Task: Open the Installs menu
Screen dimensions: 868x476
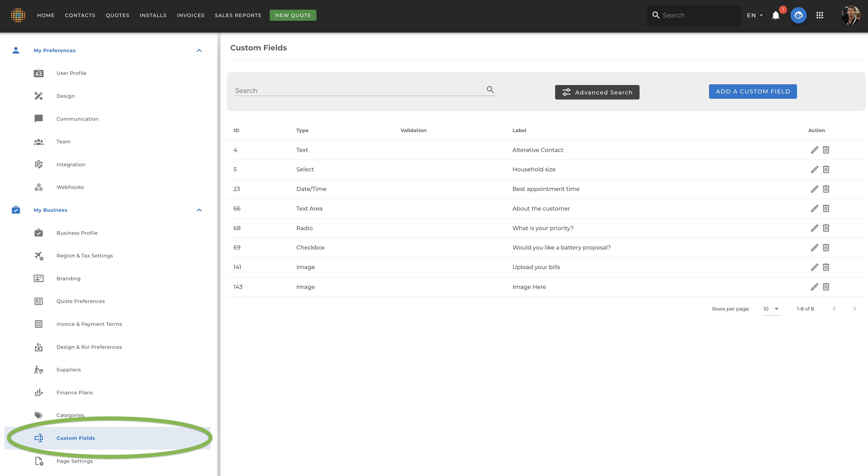Action: (153, 16)
